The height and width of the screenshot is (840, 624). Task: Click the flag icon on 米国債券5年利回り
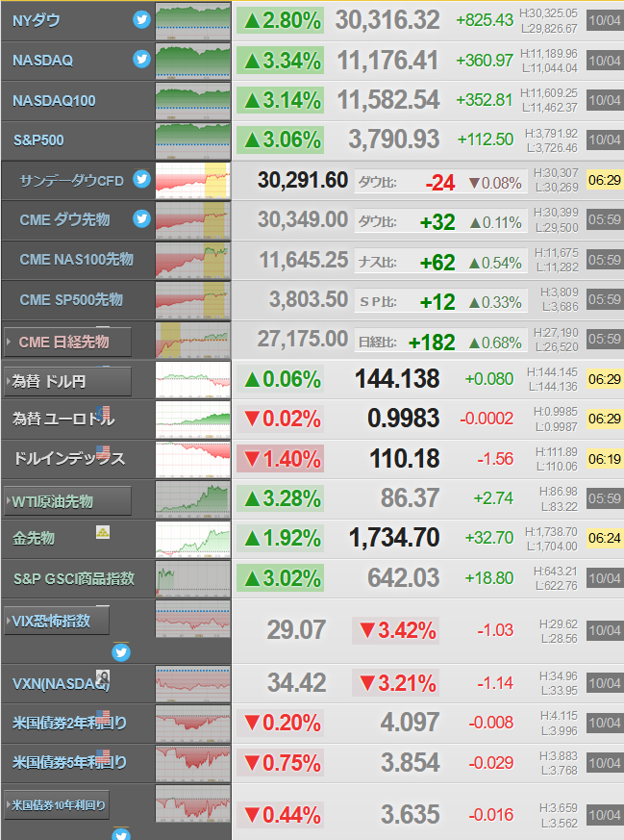coord(103,756)
